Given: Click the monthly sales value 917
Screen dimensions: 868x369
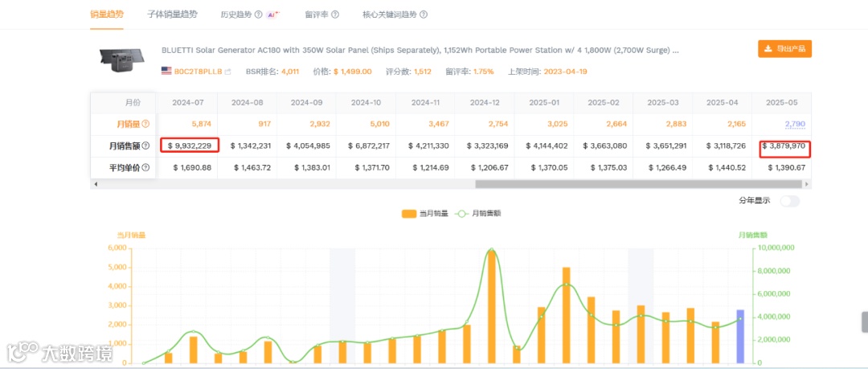Looking at the screenshot, I should pyautogui.click(x=264, y=124).
